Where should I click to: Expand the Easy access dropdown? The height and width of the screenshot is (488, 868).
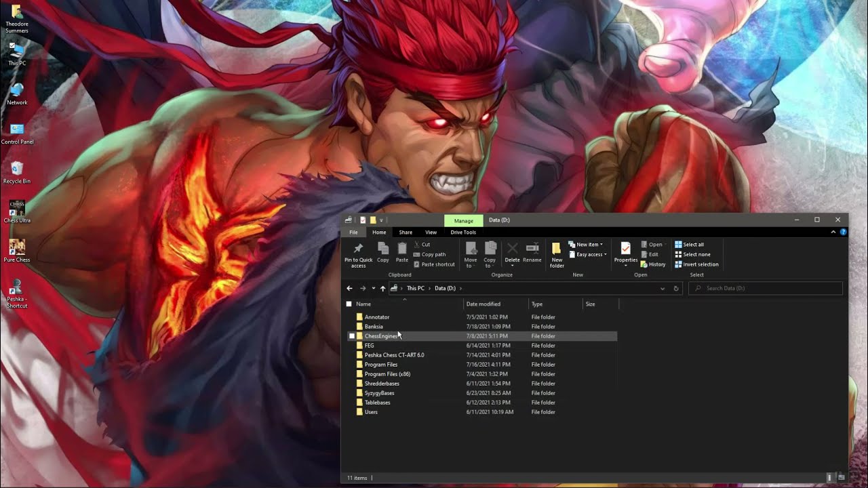605,254
